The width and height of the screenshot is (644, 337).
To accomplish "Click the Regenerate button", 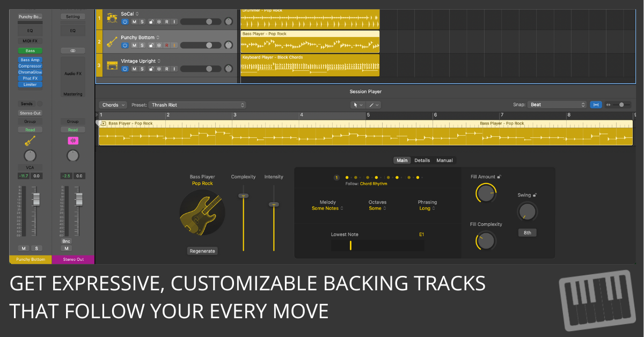I will point(202,251).
